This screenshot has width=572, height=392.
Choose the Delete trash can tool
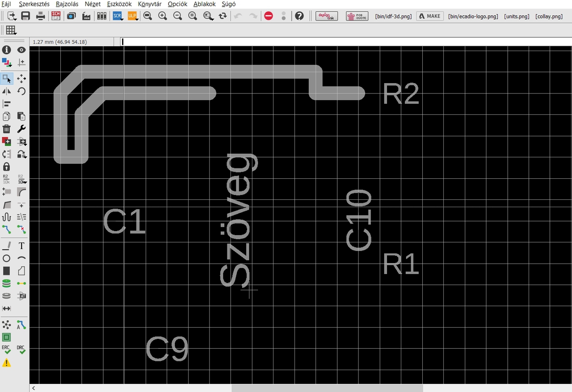click(x=7, y=129)
